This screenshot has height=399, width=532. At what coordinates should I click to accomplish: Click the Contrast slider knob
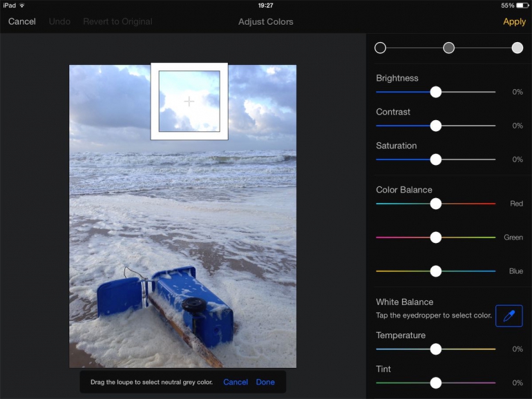[435, 126]
